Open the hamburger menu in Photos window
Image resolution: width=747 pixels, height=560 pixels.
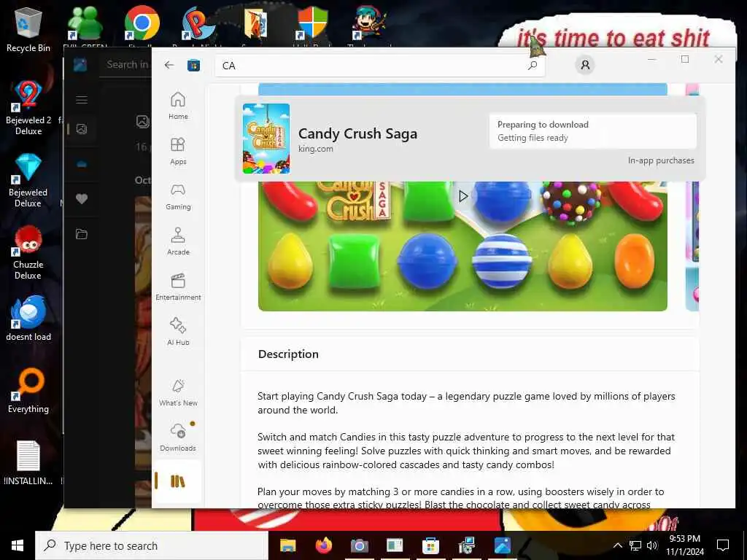[82, 99]
